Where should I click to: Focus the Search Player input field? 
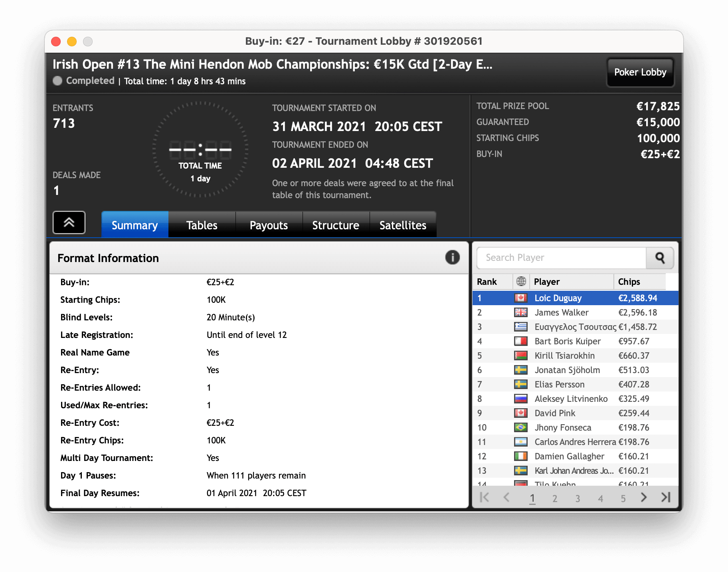(x=562, y=258)
